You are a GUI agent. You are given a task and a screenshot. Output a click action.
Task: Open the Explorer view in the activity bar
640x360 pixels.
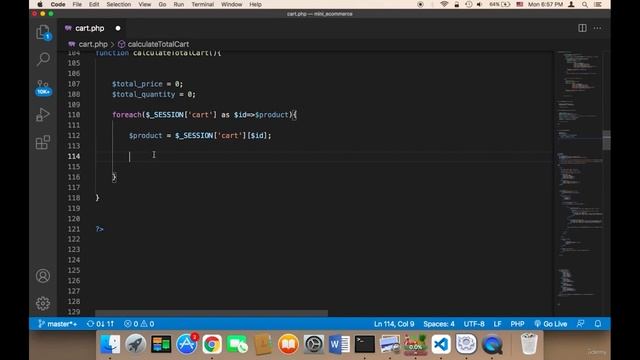(43, 32)
